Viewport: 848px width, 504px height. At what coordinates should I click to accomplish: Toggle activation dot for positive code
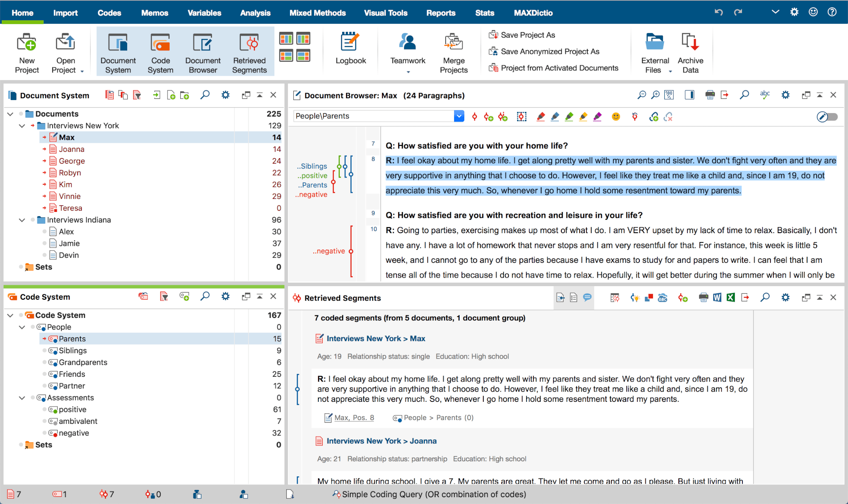[x=45, y=409]
